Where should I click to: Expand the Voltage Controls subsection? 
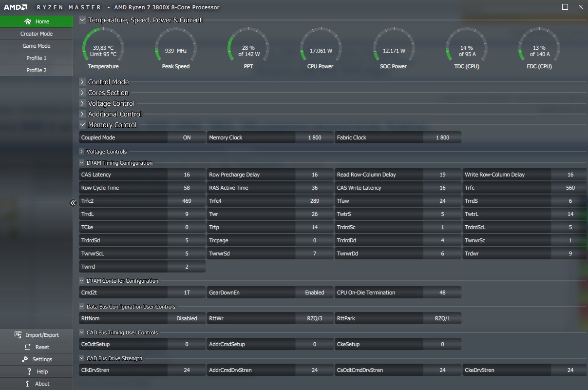click(82, 152)
